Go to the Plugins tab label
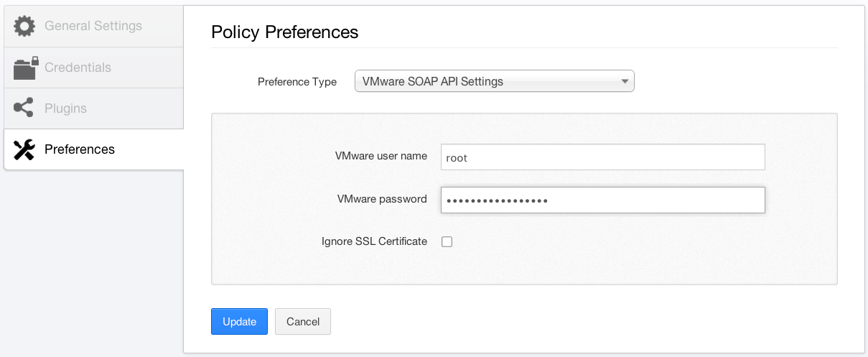Screen dimensions: 868x357 point(65,108)
